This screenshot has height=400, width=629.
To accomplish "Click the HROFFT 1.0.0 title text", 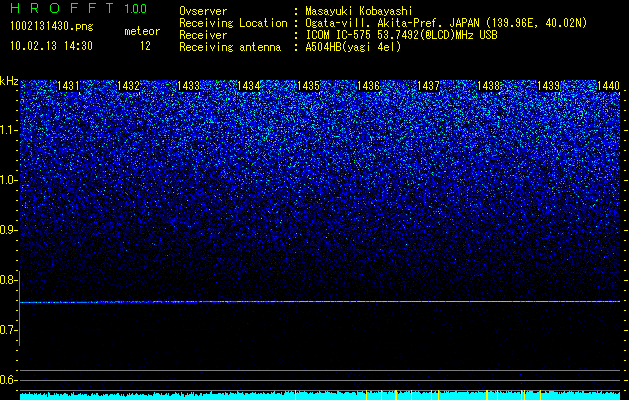I will (x=78, y=8).
